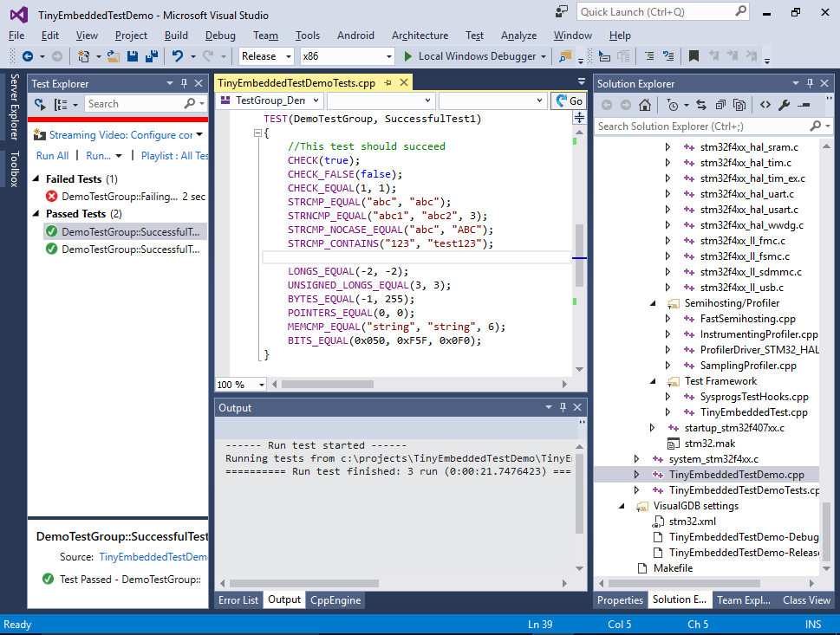Switch to the Team Expl... tab
The image size is (840, 635).
pyautogui.click(x=744, y=600)
